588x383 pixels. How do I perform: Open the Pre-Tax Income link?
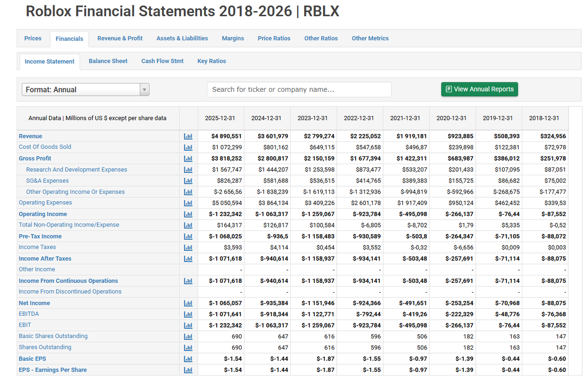click(40, 236)
